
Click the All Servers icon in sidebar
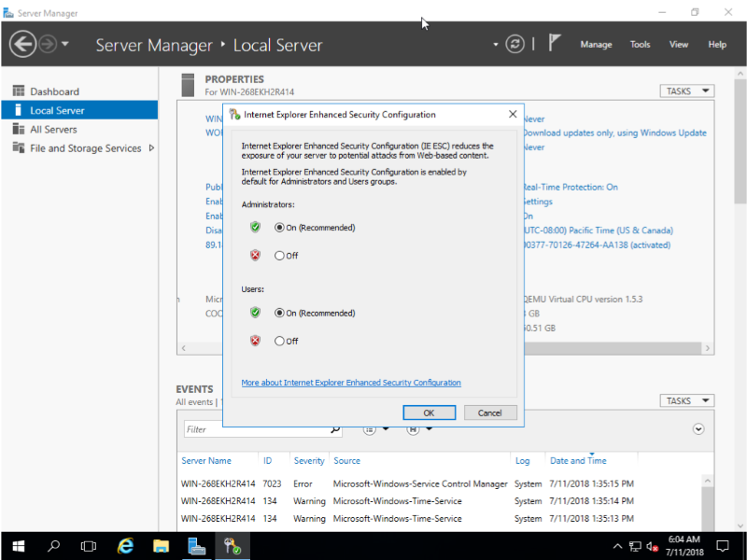point(19,129)
